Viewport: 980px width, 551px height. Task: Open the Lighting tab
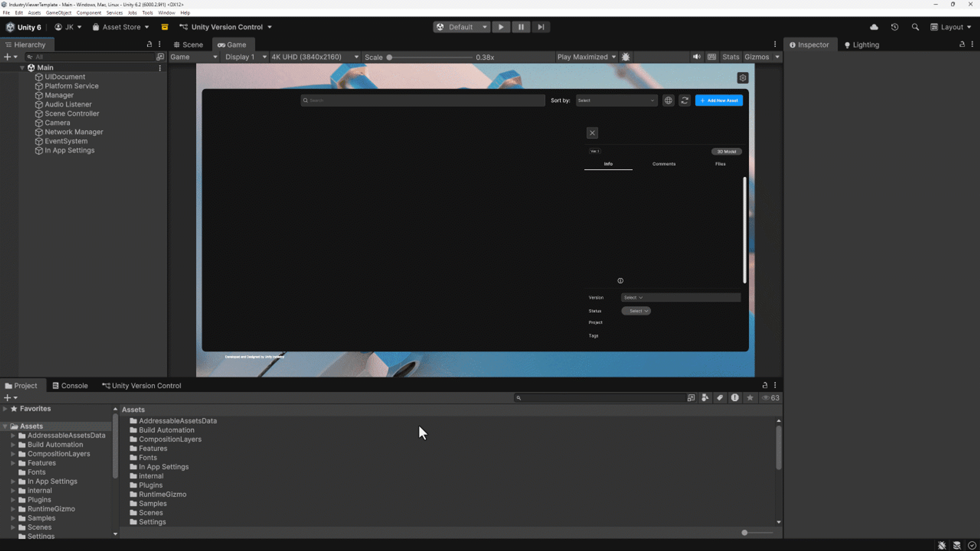point(862,45)
